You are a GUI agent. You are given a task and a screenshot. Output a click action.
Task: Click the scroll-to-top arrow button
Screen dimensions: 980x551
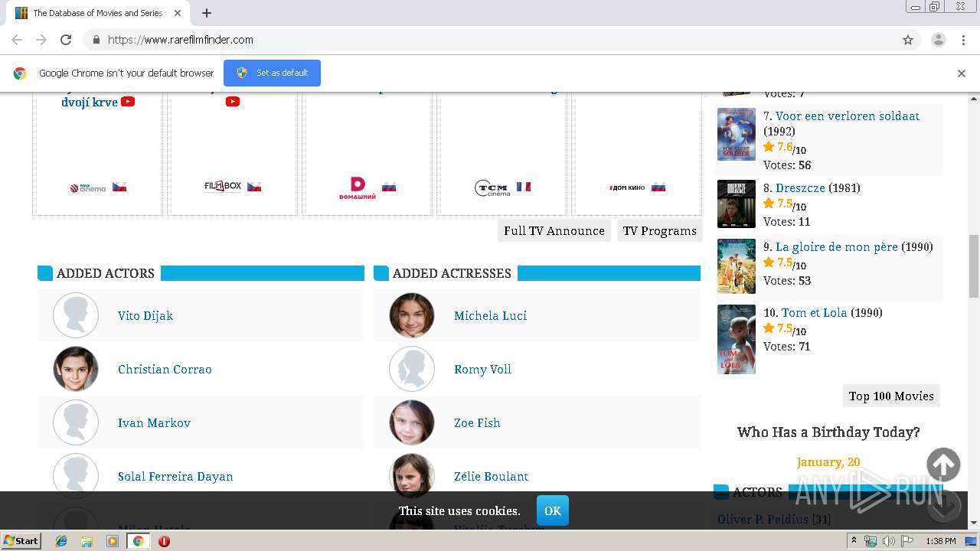[x=943, y=465]
